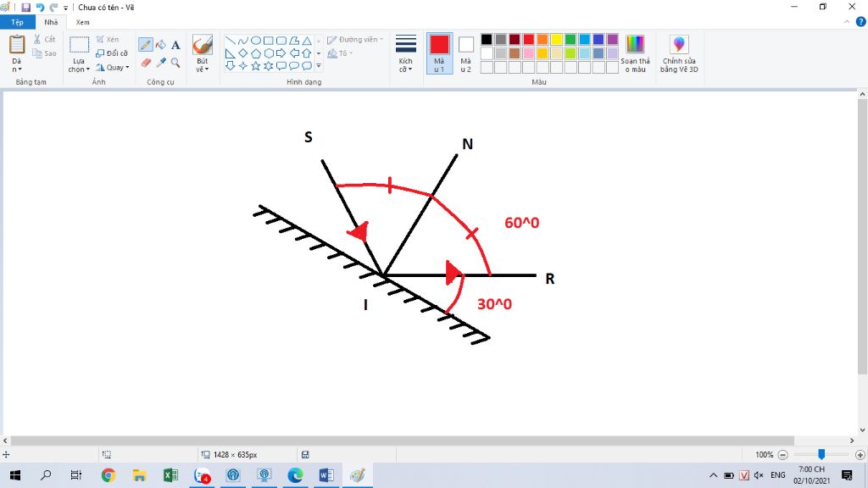
Task: Pick the yellow color swatch
Action: point(556,39)
